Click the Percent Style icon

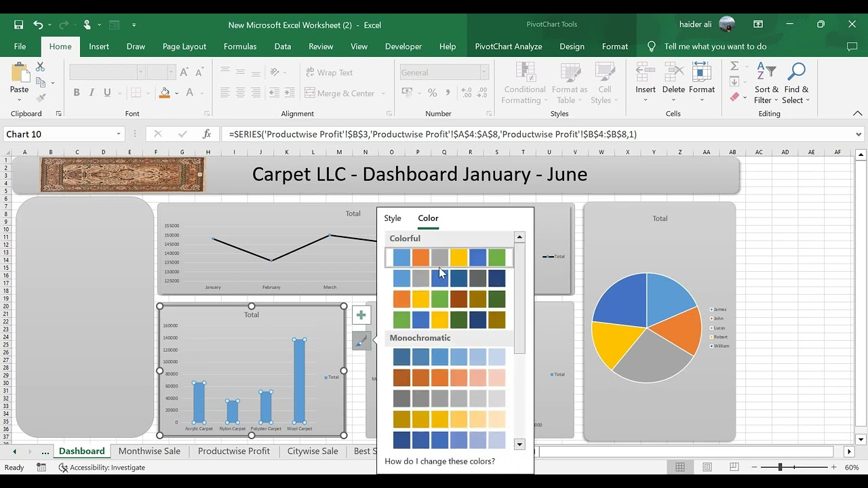[432, 93]
